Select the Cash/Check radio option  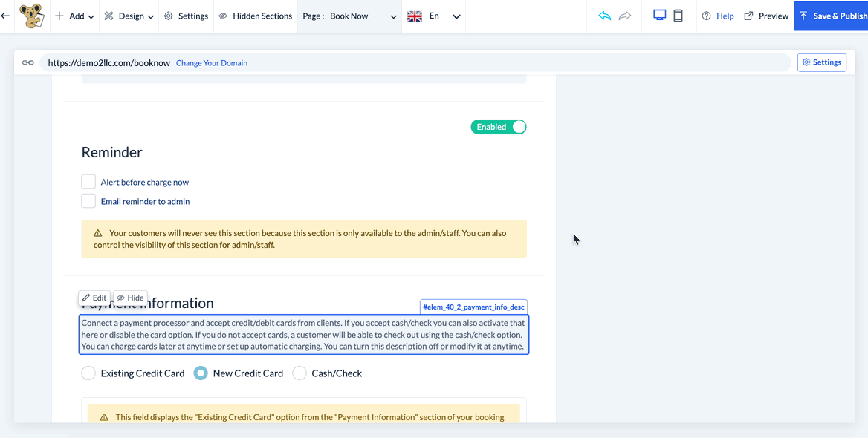pos(299,373)
